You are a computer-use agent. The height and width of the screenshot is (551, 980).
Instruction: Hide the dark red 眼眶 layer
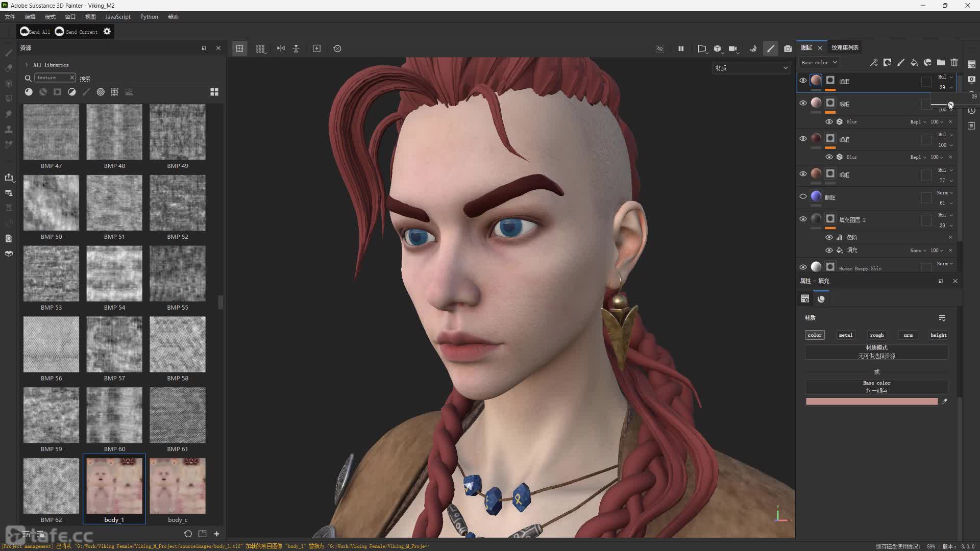pos(803,139)
